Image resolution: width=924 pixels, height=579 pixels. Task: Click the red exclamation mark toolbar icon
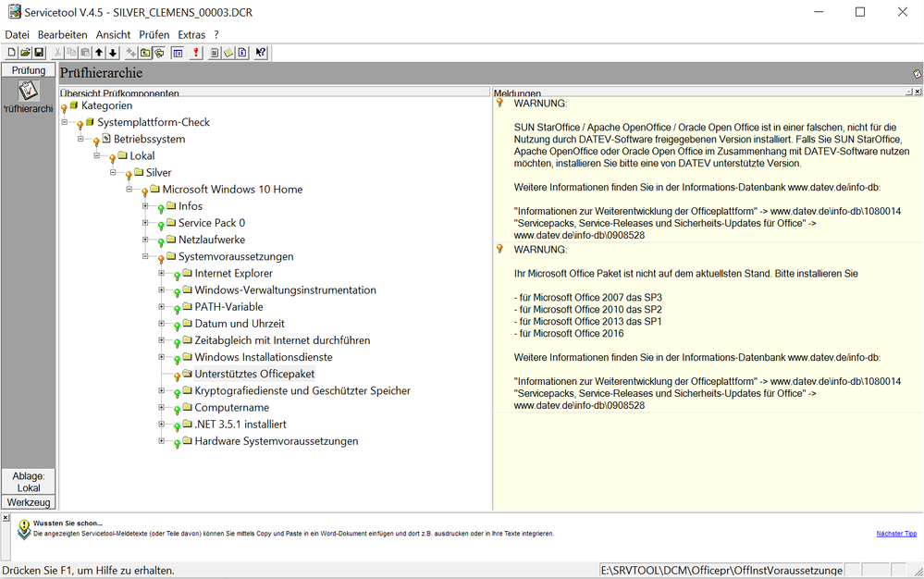coord(196,53)
